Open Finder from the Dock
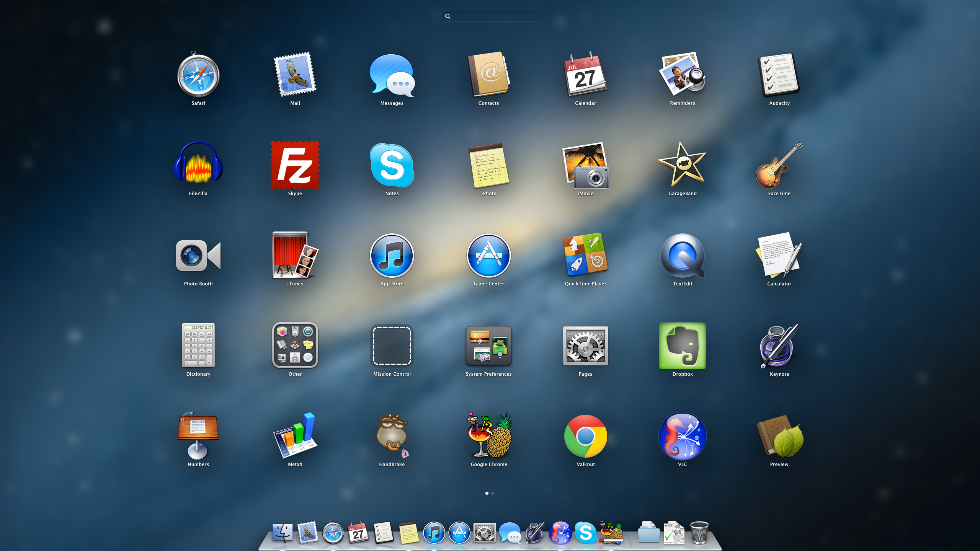The width and height of the screenshot is (980, 551). coord(283,533)
